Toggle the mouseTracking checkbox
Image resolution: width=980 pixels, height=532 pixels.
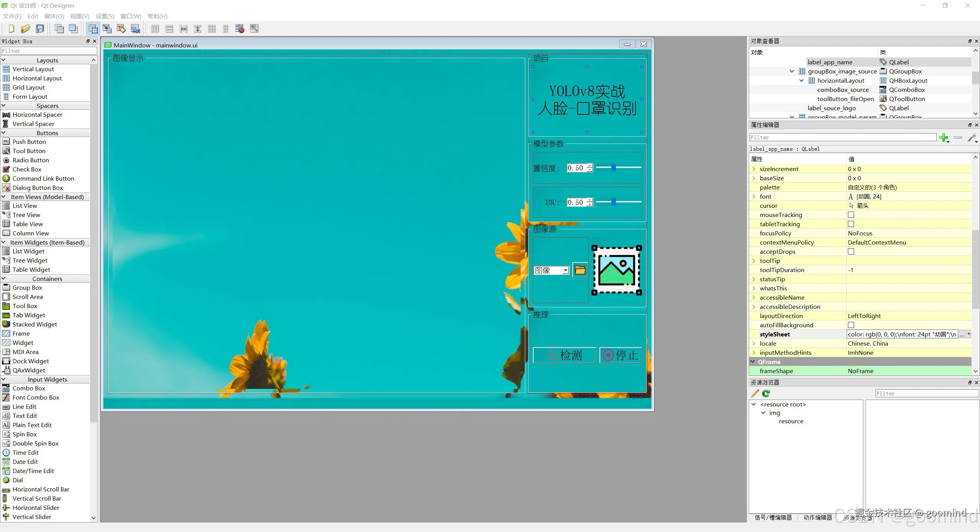[x=851, y=215]
